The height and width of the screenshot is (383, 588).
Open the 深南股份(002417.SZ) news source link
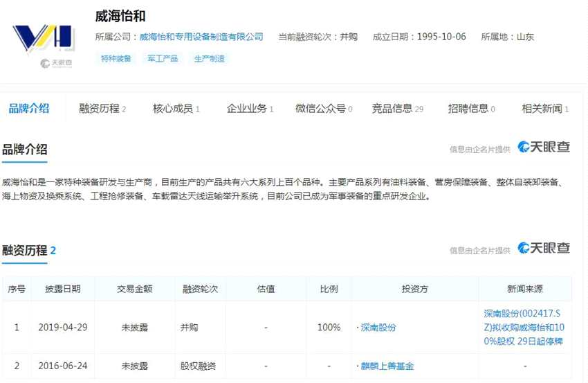point(524,328)
